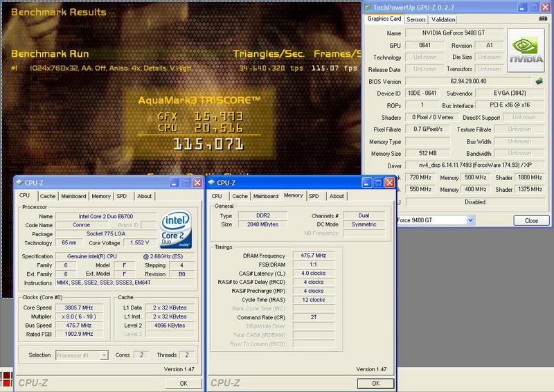The image size is (554, 392).
Task: Click the Bus Interface value PCI-E x16 @ x16
Action: pos(510,105)
